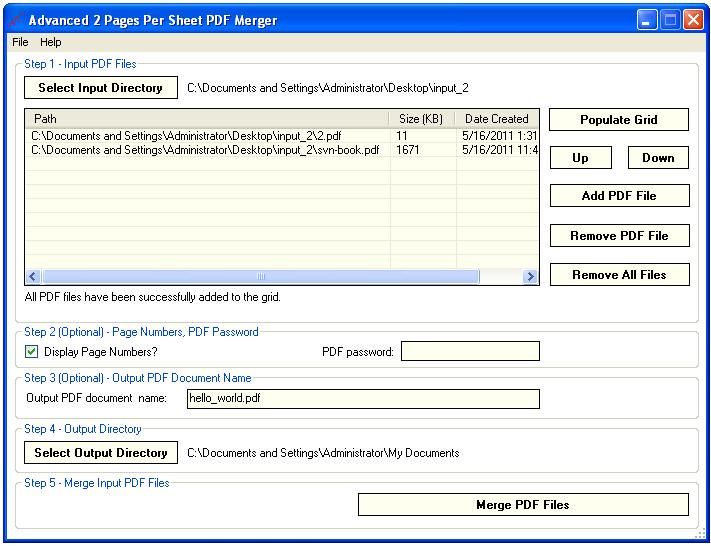Viewport: 711px width, 546px height.
Task: Move selected file Up in list
Action: 580,158
